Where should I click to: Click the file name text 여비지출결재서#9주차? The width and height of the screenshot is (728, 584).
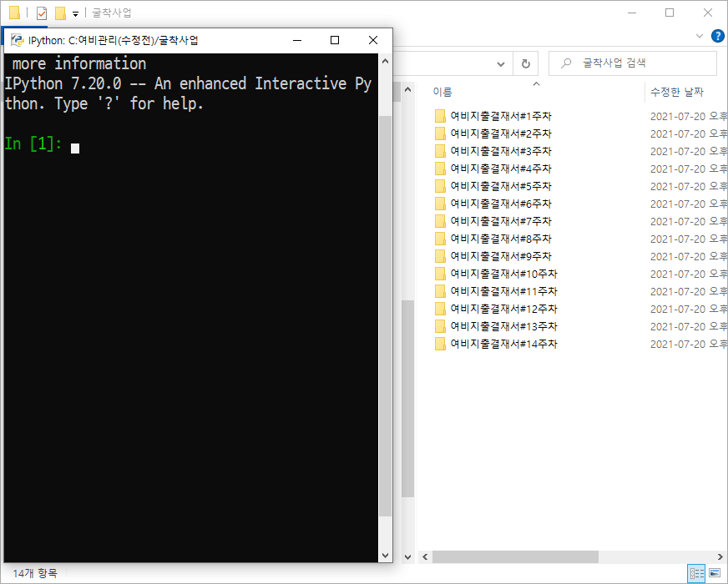click(501, 256)
